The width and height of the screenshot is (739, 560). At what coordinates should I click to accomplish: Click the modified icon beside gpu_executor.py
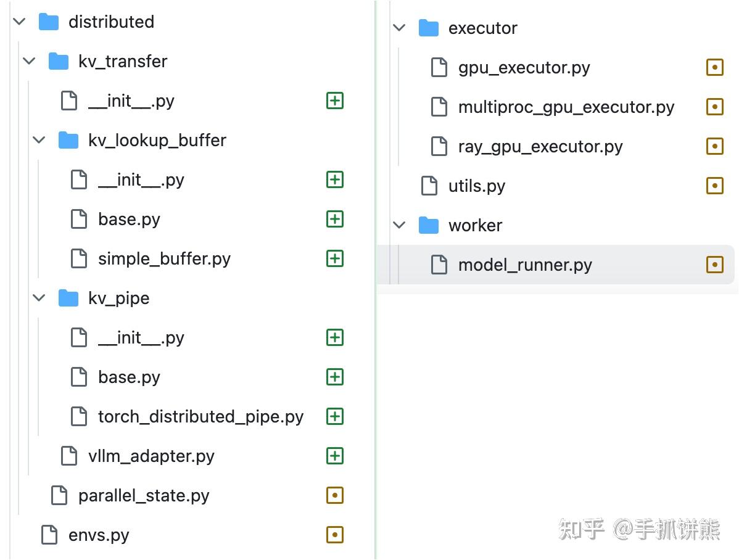[714, 67]
